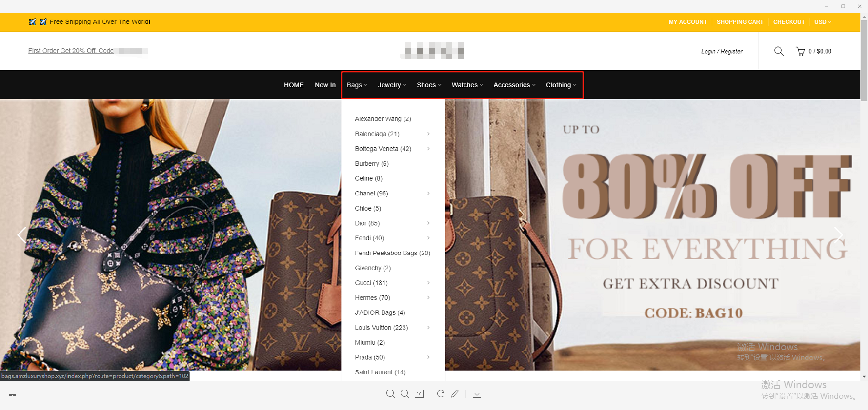
Task: Click MY ACCOUNT link
Action: (x=687, y=22)
